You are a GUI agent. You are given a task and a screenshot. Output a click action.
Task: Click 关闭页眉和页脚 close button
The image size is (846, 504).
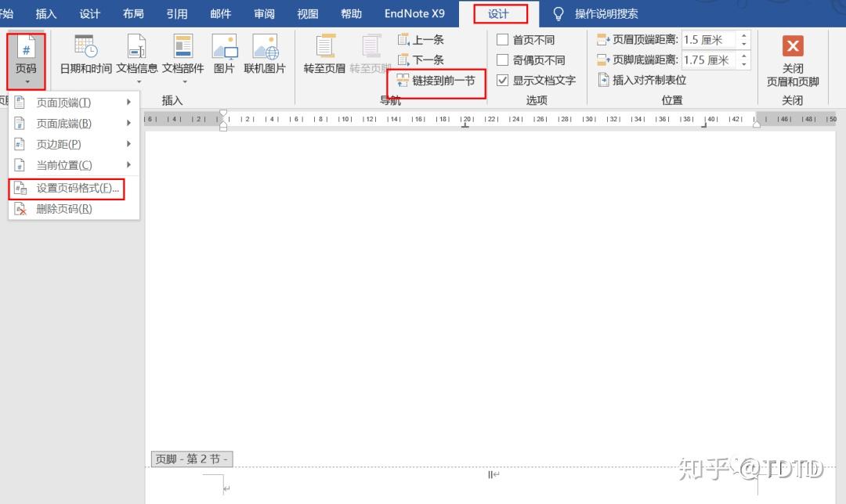pos(793,61)
